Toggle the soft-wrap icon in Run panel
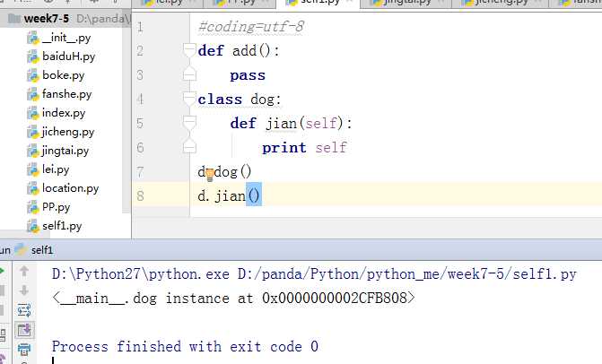Image resolution: width=602 pixels, height=364 pixels. (24, 310)
